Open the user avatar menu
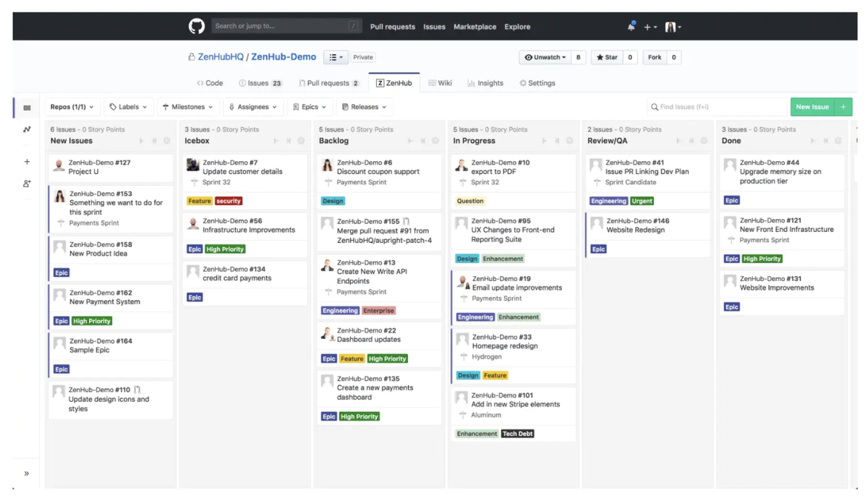Image resolution: width=868 pixels, height=503 pixels. [x=673, y=27]
